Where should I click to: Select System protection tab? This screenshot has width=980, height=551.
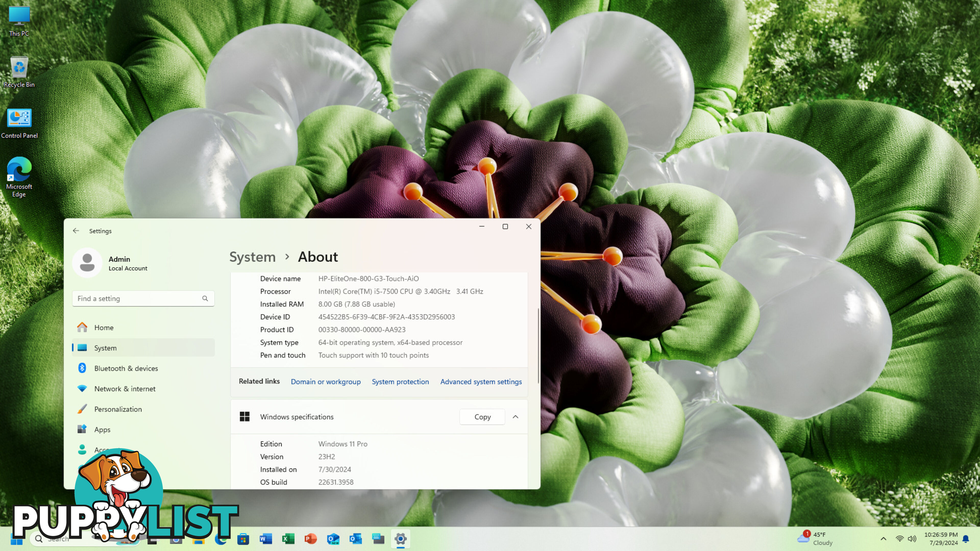[400, 381]
